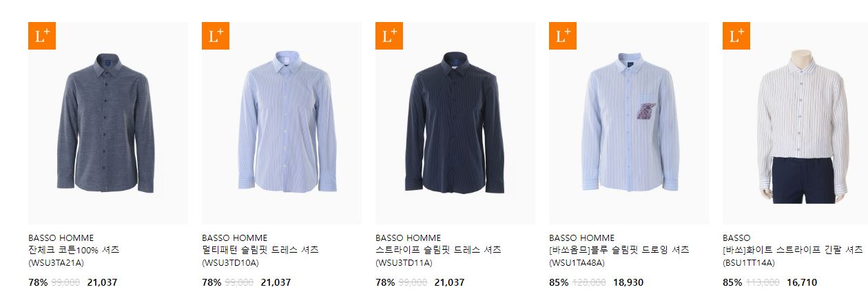868x305 pixels.
Task: Click L+ badge on navy stripe shirt
Action: point(389,36)
